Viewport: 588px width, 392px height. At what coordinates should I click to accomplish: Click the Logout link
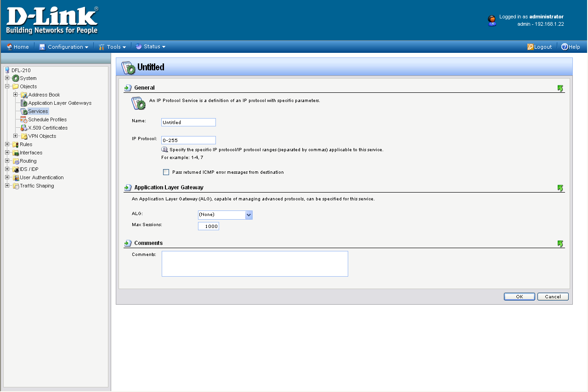tap(540, 47)
